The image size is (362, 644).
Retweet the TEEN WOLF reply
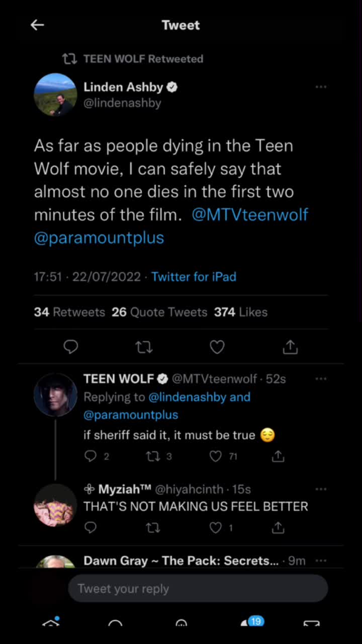[158, 456]
